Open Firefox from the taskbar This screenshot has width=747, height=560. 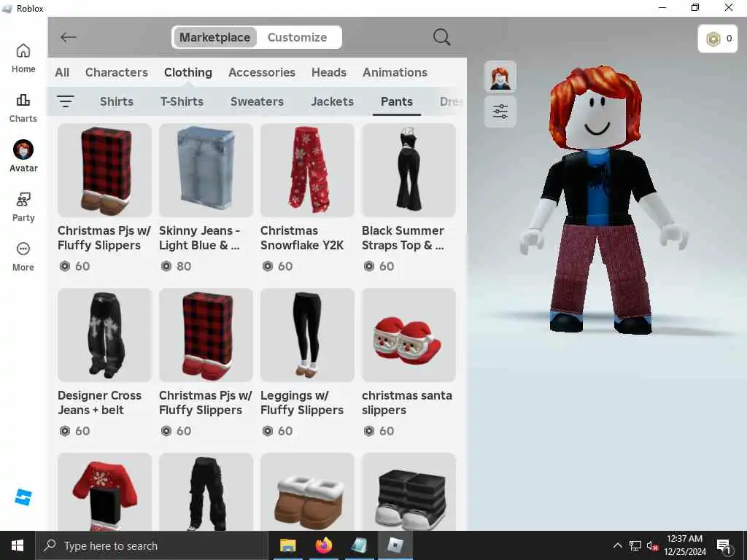point(323,545)
